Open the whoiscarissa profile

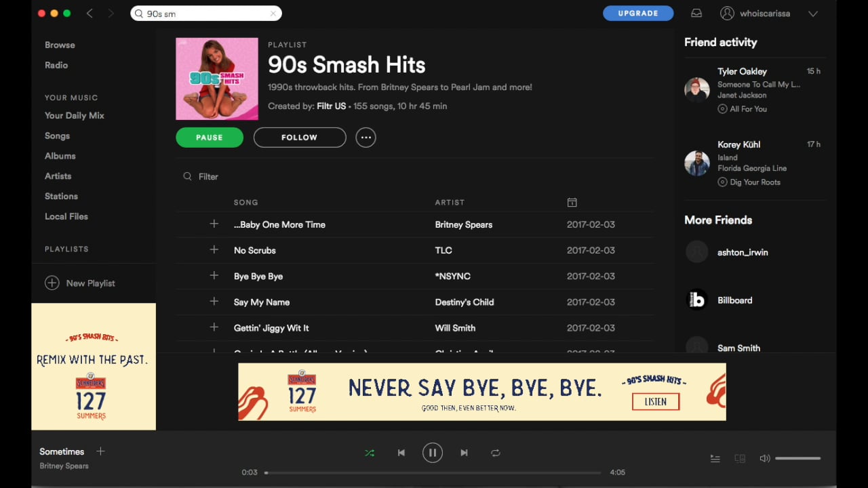point(755,13)
